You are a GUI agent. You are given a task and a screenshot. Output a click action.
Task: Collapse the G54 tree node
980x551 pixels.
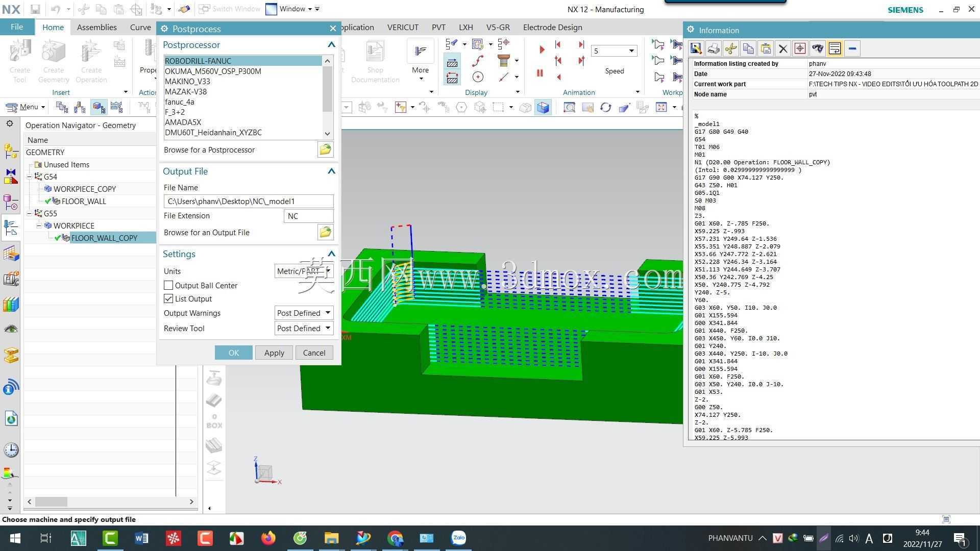click(30, 177)
